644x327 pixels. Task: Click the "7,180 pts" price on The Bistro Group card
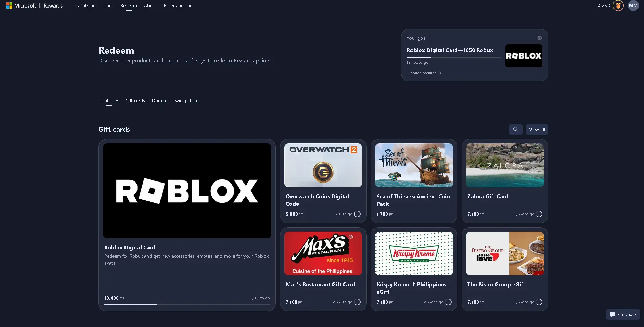(x=476, y=302)
